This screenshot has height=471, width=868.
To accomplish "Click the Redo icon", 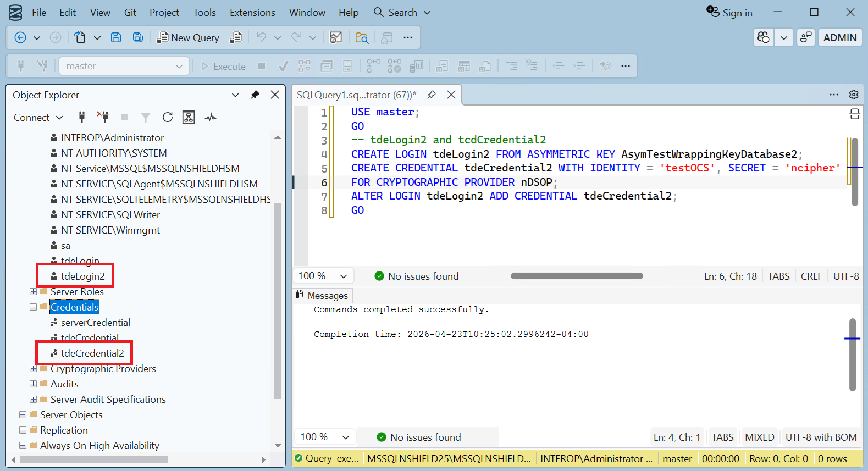I will [x=296, y=37].
